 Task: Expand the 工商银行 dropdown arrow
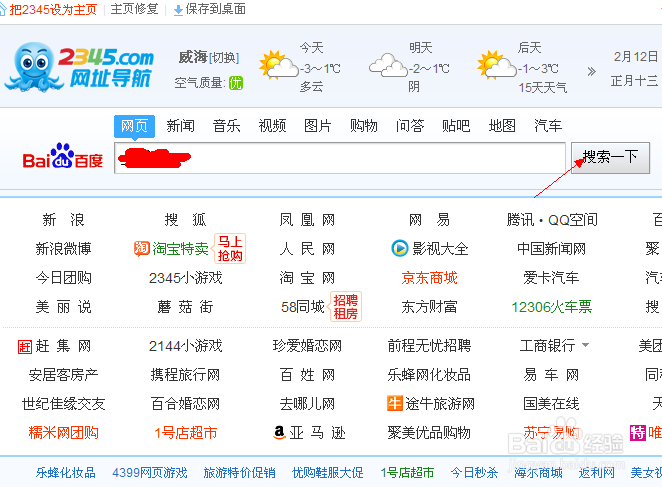click(586, 345)
